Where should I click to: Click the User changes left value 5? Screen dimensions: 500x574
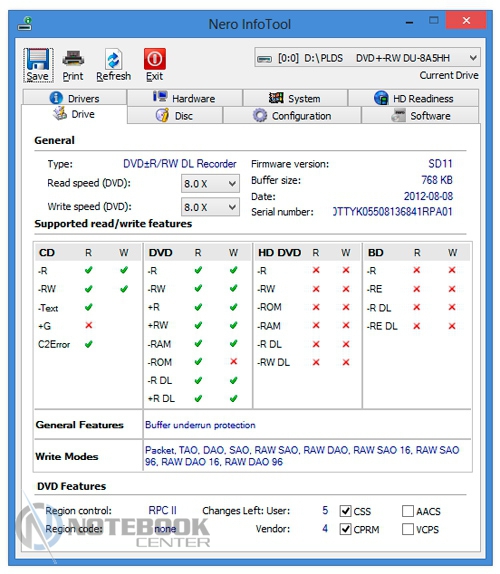pyautogui.click(x=325, y=510)
